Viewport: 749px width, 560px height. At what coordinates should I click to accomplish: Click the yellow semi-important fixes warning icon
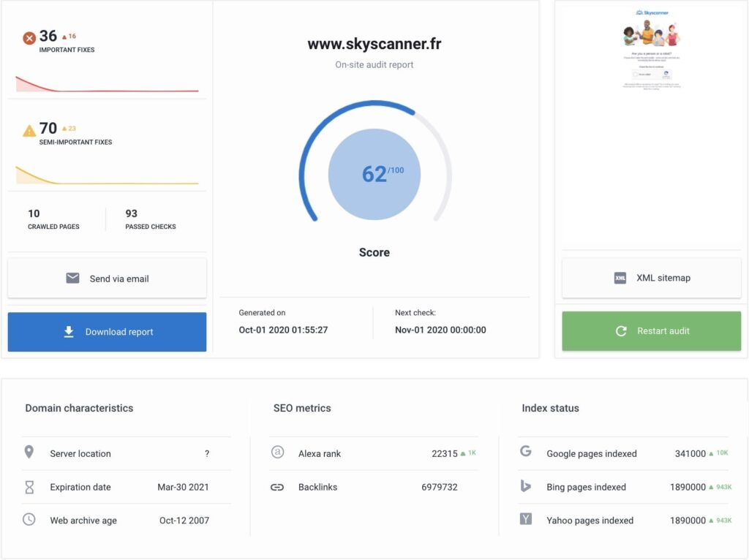pyautogui.click(x=29, y=130)
